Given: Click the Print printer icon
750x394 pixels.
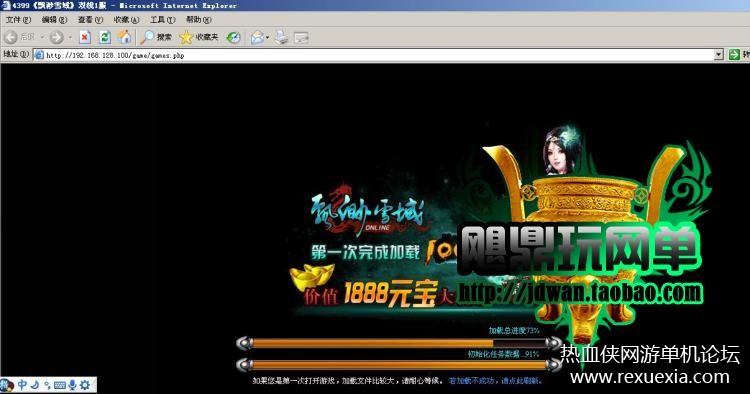Looking at the screenshot, I should coord(282,37).
